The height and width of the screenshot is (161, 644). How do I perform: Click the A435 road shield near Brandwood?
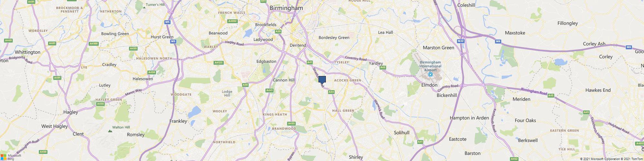pos(291,123)
